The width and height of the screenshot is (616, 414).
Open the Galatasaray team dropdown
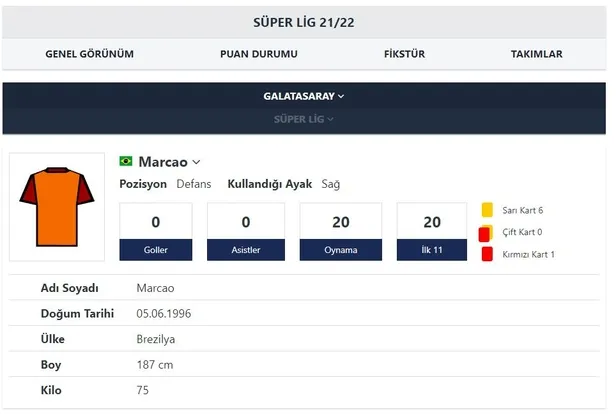pyautogui.click(x=304, y=96)
